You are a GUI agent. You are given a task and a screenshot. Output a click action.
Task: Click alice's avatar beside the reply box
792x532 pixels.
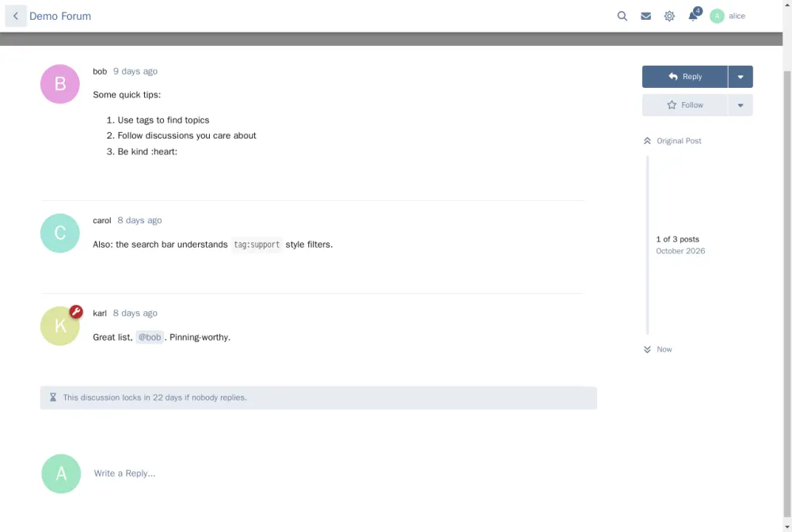coord(61,474)
